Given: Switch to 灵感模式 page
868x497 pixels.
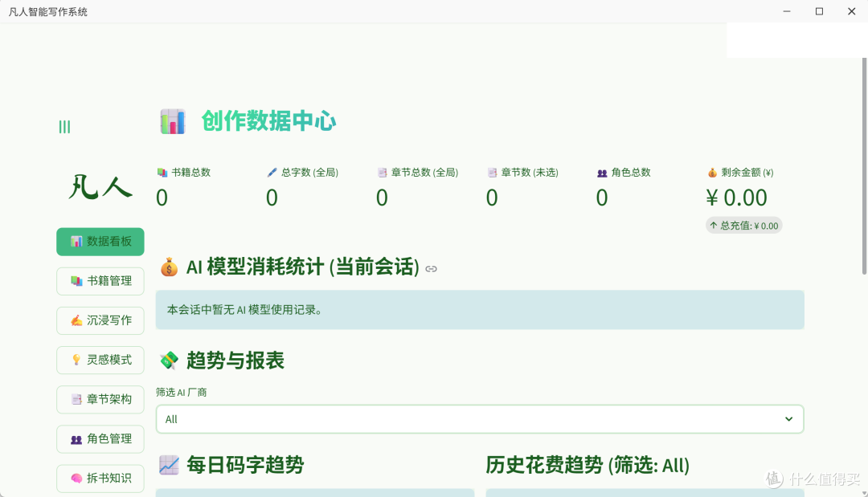Looking at the screenshot, I should click(x=100, y=360).
